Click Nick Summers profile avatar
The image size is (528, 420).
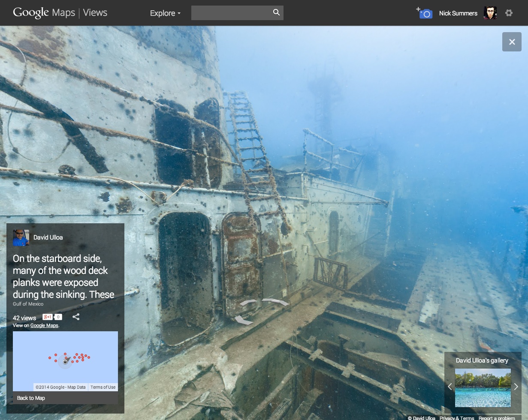click(x=490, y=13)
